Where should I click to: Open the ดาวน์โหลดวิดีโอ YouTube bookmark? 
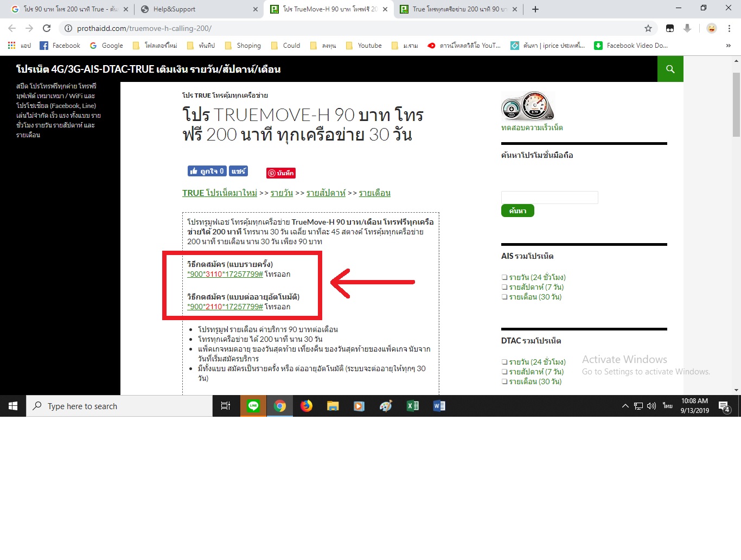point(464,46)
